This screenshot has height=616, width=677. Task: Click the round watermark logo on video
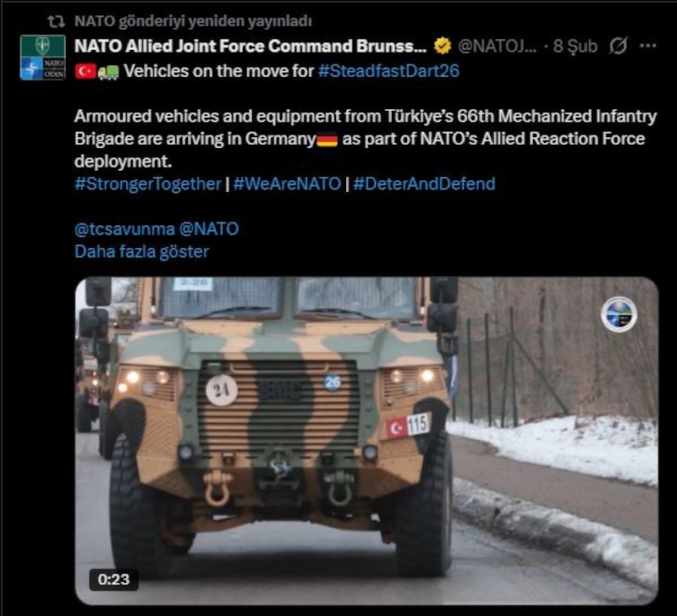(619, 315)
